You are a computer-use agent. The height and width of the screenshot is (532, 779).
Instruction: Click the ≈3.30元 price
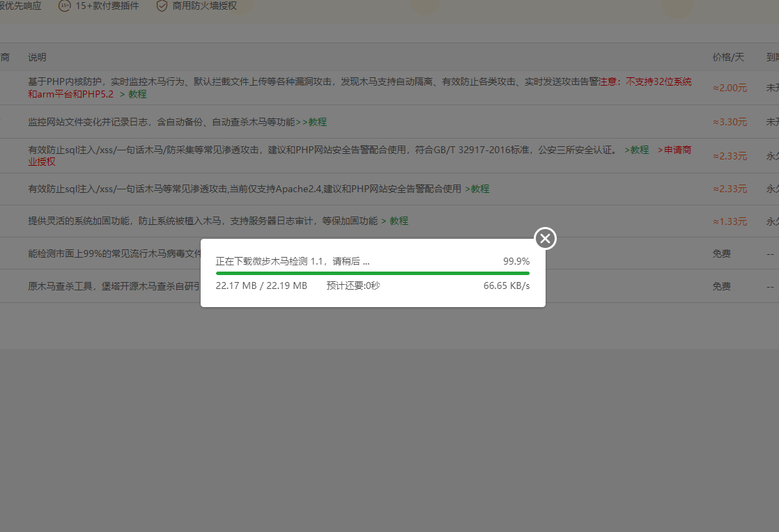[730, 122]
